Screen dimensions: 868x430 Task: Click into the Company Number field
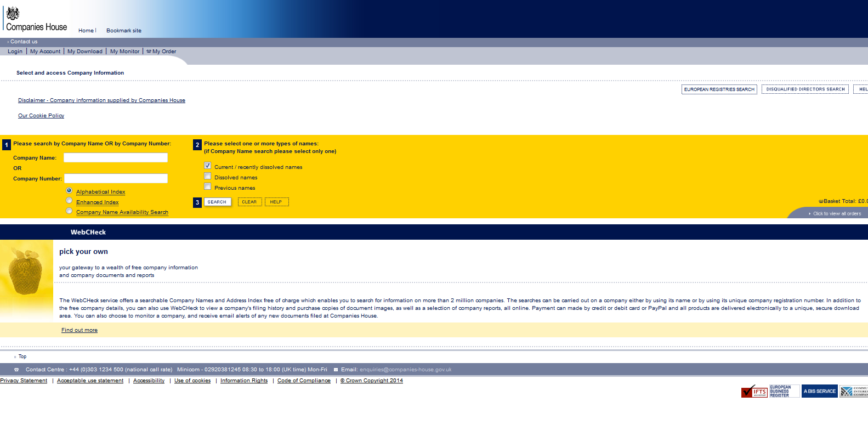pyautogui.click(x=116, y=178)
